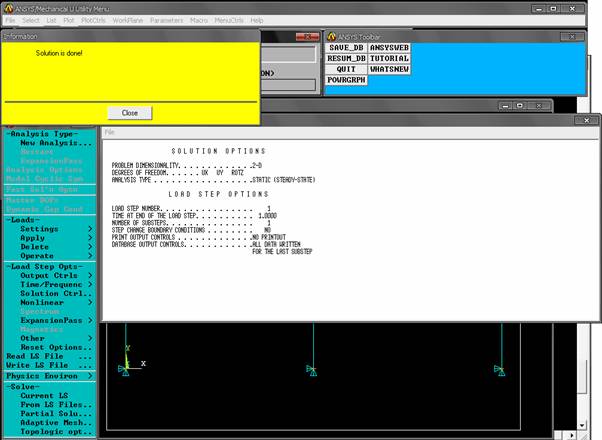Click the middle support constraint symbol
Image resolution: width=602 pixels, height=440 pixels.
[x=311, y=370]
